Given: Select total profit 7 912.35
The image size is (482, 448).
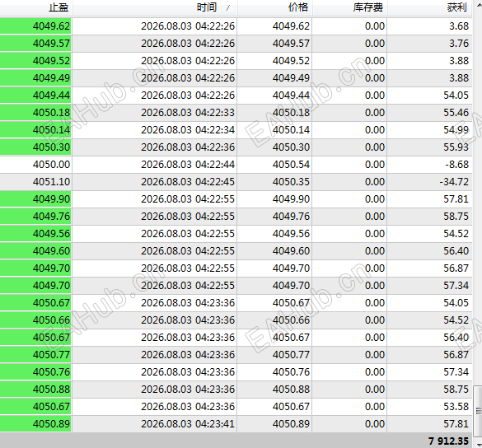Looking at the screenshot, I should click(x=448, y=441).
